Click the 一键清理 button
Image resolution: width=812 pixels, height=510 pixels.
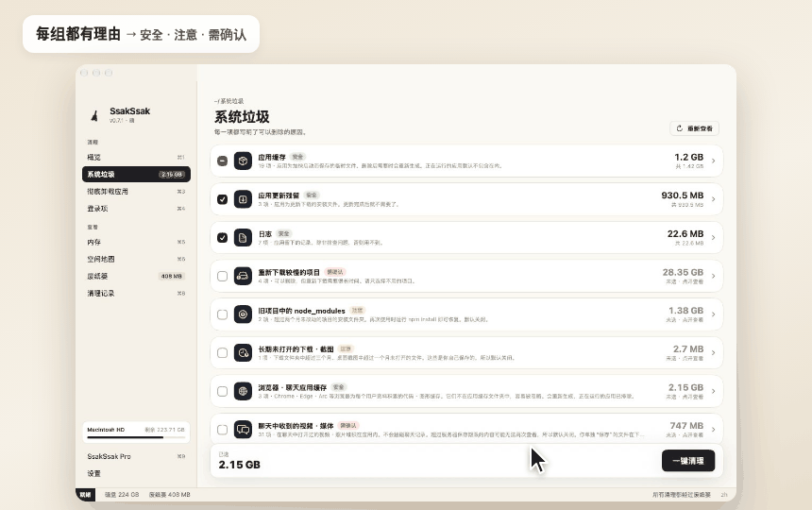[x=688, y=460]
